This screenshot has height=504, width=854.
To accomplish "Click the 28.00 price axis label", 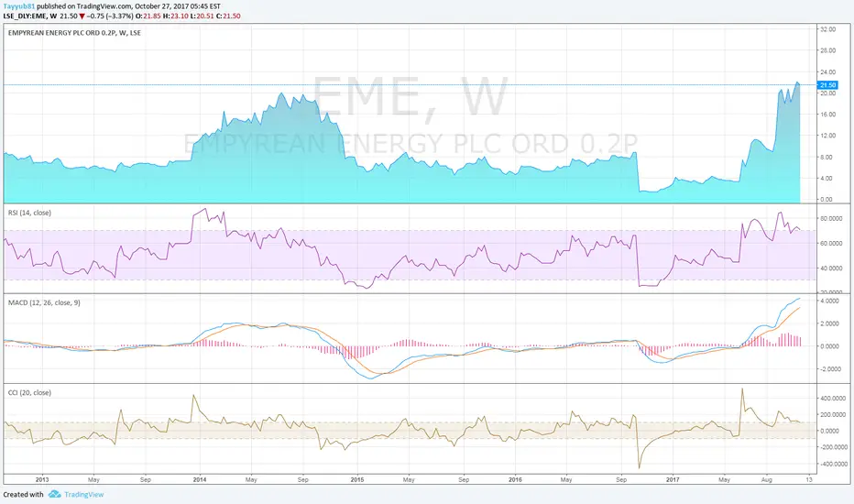I will [827, 50].
